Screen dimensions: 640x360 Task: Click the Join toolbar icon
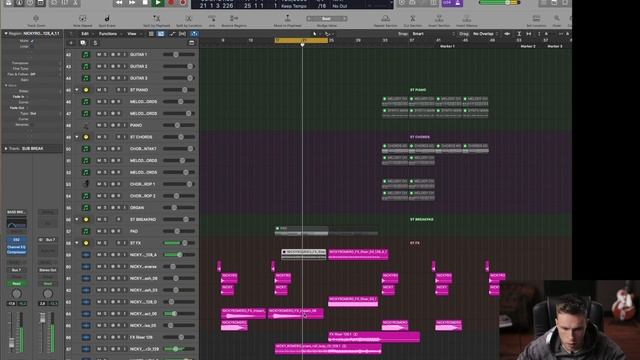[x=212, y=18]
